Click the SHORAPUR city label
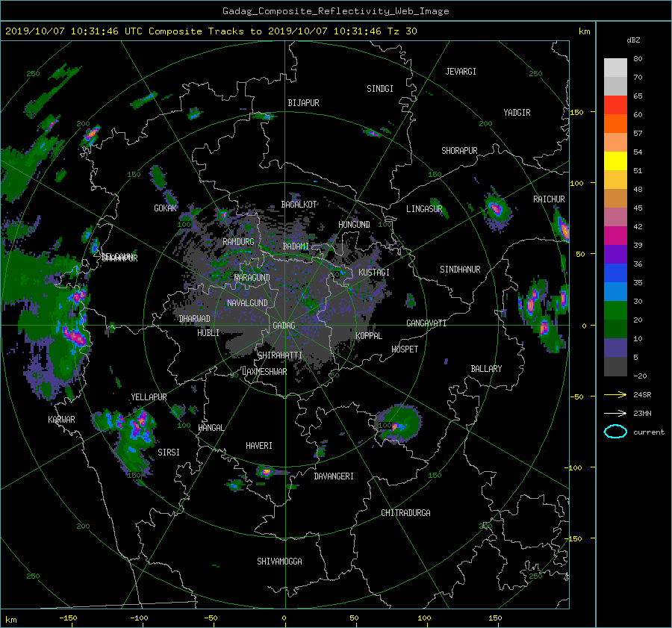672x628 pixels. pos(459,151)
